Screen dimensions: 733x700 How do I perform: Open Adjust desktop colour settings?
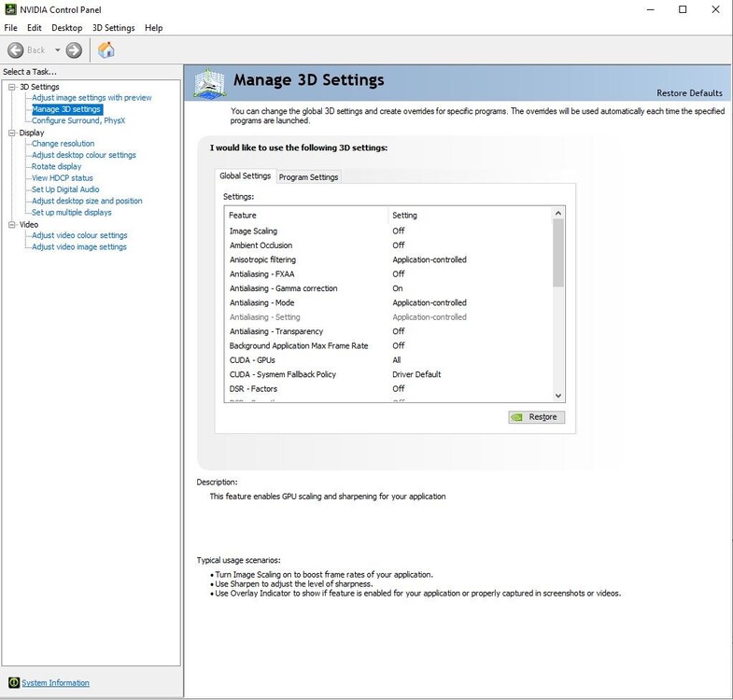tap(84, 155)
